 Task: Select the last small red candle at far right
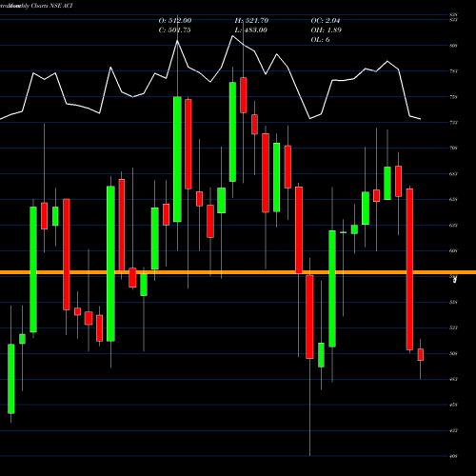(421, 354)
